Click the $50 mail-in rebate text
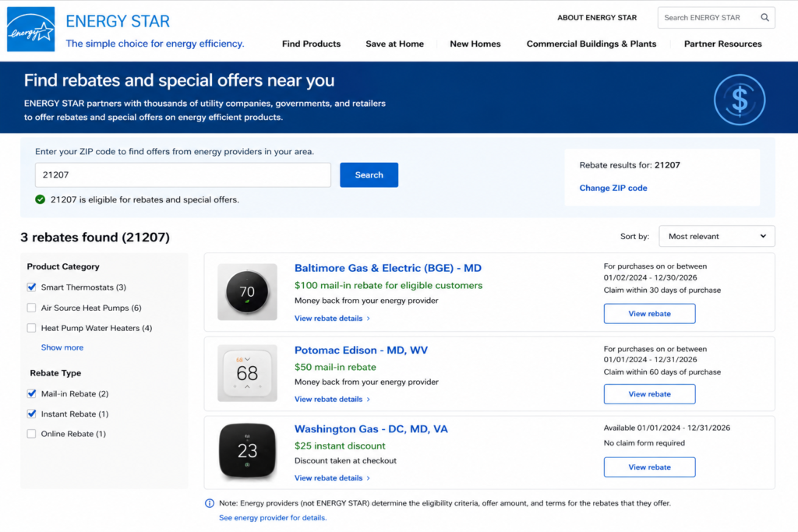 335,367
